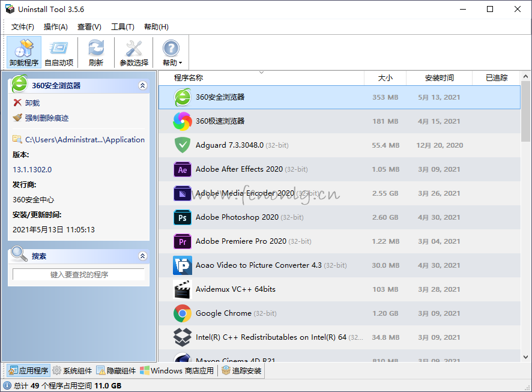Viewport: 532px width, 392px height.
Task: Open the 查看(V) menu
Action: pos(89,27)
